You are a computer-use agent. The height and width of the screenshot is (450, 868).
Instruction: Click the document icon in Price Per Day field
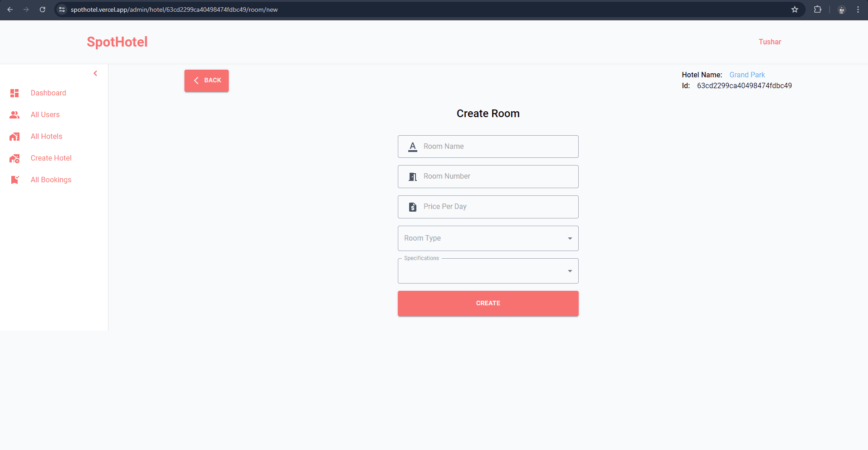[x=412, y=207]
